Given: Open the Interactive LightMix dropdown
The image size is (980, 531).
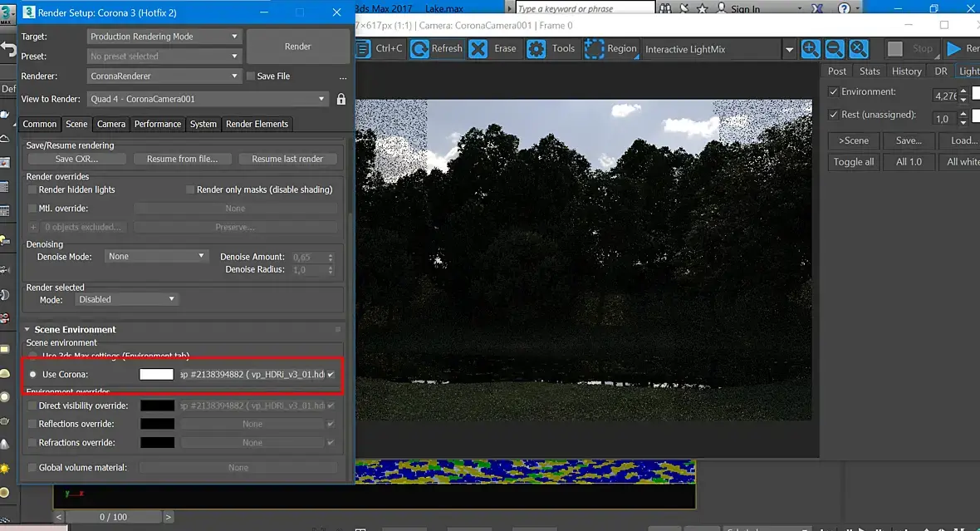Looking at the screenshot, I should 789,49.
